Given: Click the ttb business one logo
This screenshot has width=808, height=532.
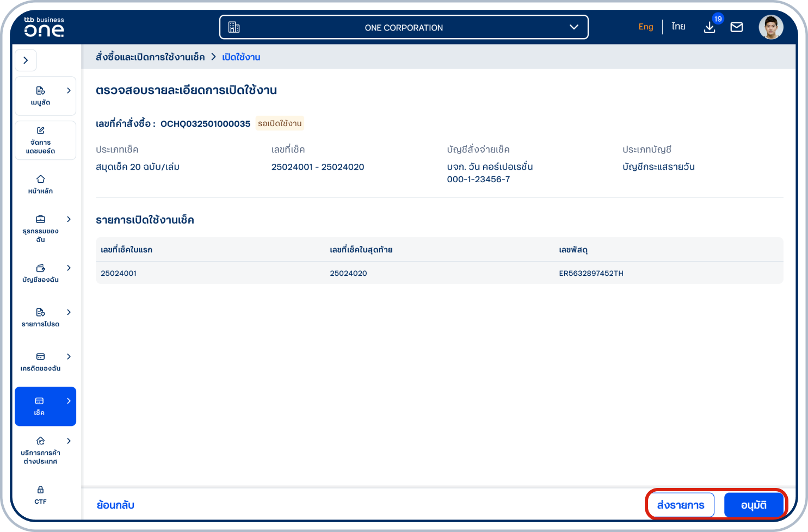Looking at the screenshot, I should coord(44,27).
